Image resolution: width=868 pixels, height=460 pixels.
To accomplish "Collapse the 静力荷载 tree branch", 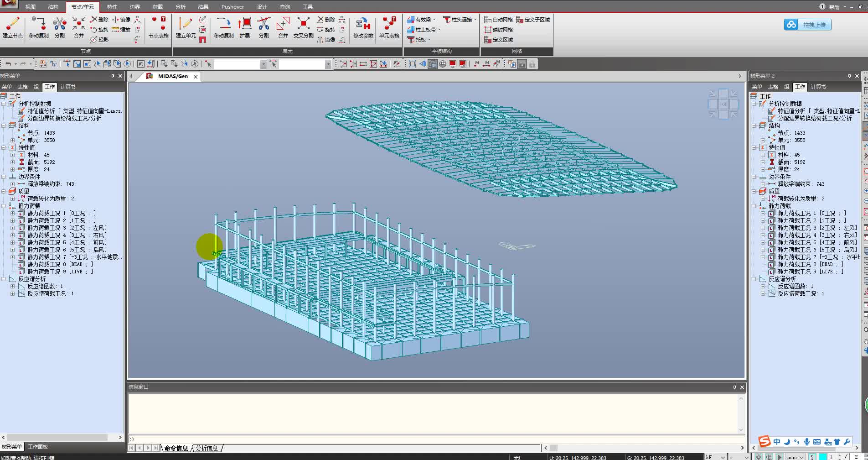I will [x=4, y=206].
